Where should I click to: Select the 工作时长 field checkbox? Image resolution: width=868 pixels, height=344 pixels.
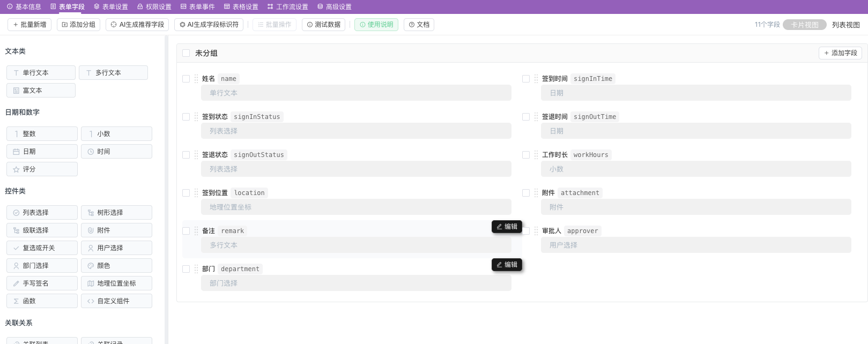[526, 155]
